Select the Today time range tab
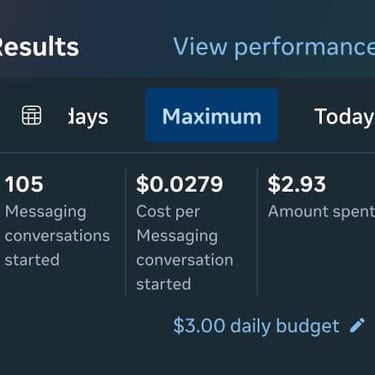The height and width of the screenshot is (375, 375). (344, 117)
